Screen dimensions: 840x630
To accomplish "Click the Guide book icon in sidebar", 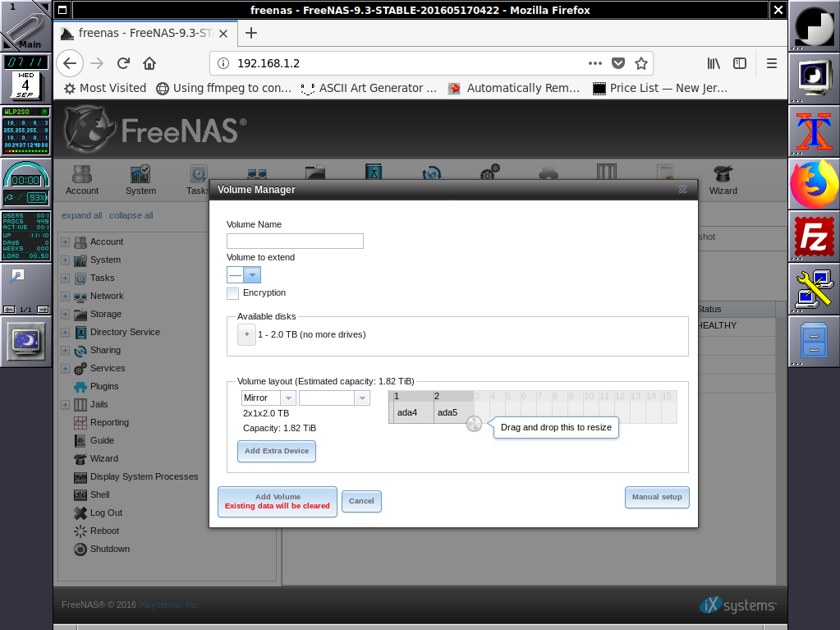I will [x=80, y=440].
